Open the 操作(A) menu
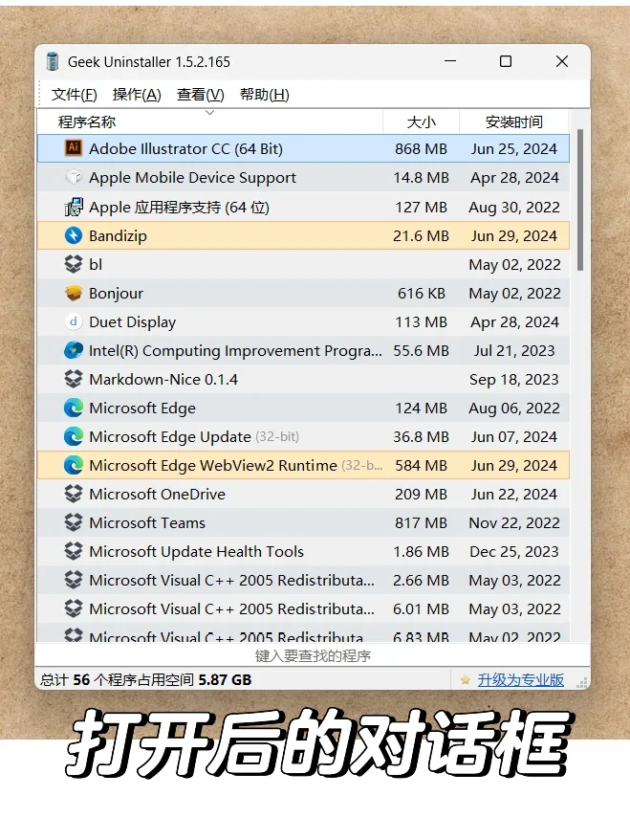Viewport: 630px width, 840px height. [137, 95]
